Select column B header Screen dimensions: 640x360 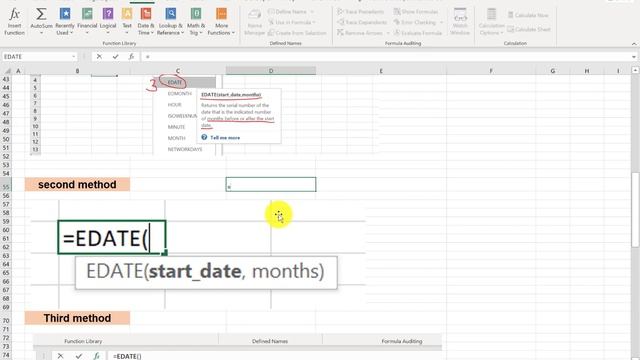pos(77,71)
